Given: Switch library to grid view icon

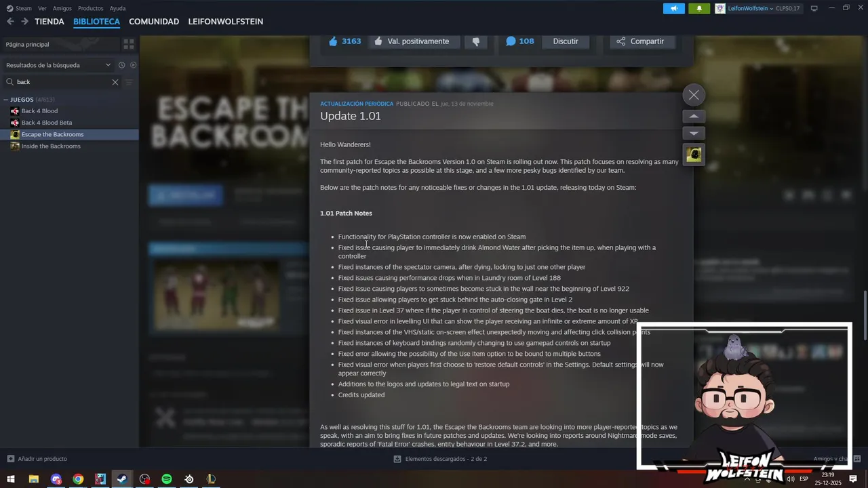Looking at the screenshot, I should (x=129, y=44).
